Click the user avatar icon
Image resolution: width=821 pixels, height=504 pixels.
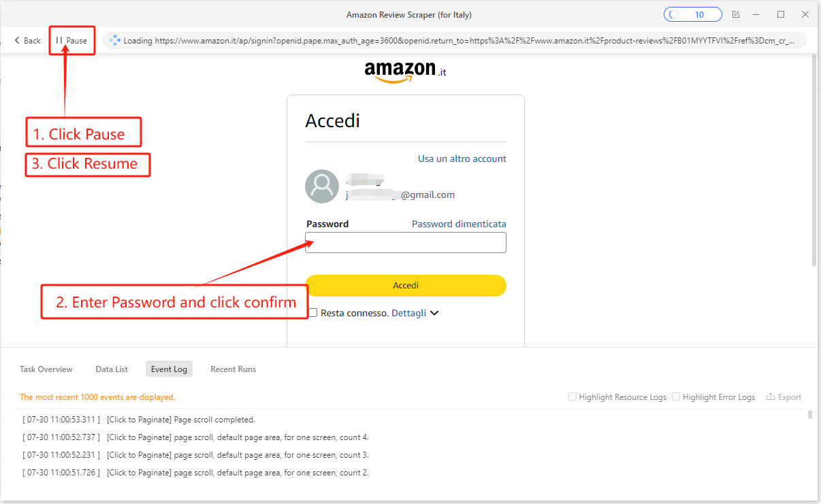tap(322, 186)
